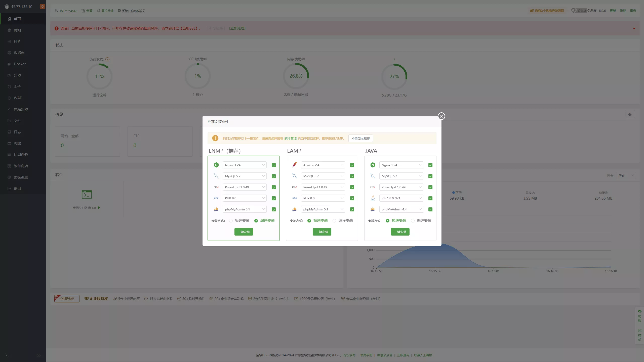Click the Apache feather icon in LAMP

click(294, 165)
